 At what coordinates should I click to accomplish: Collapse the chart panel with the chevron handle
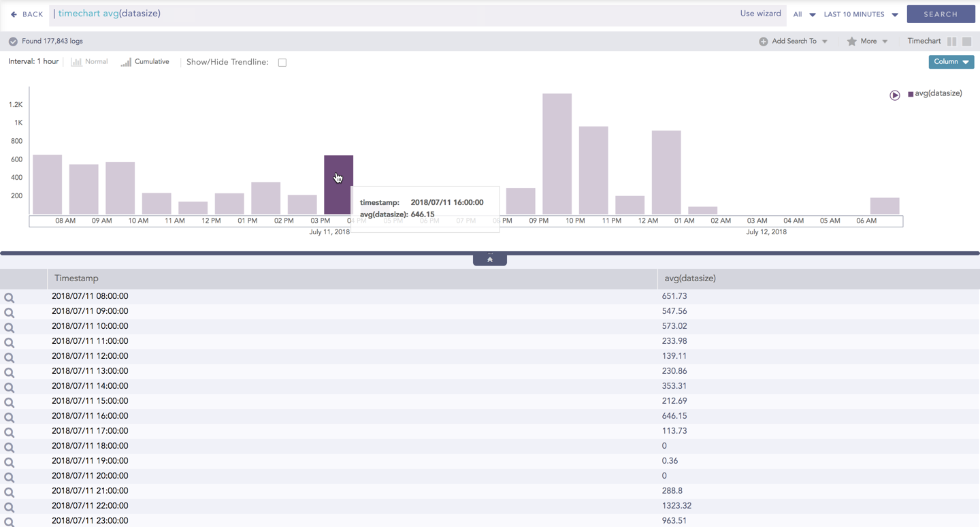click(x=489, y=259)
